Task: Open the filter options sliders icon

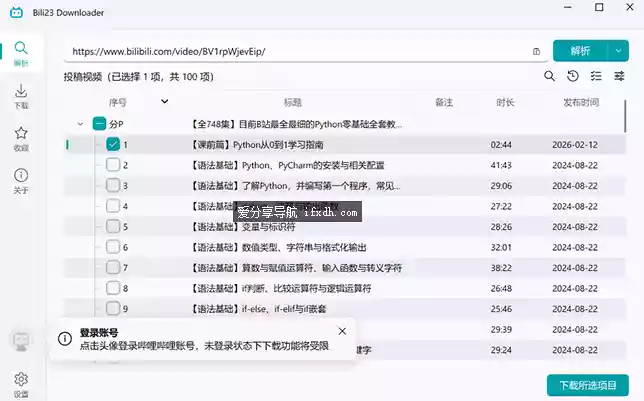Action: 619,76
